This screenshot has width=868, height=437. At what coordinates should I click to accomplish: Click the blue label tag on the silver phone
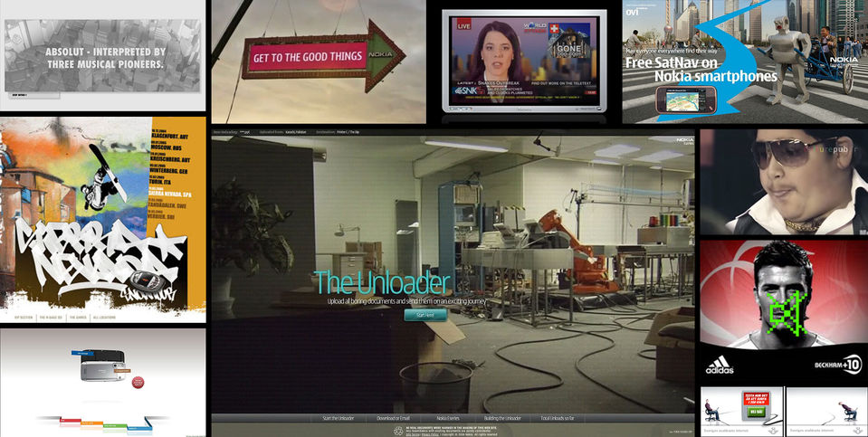click(82, 352)
